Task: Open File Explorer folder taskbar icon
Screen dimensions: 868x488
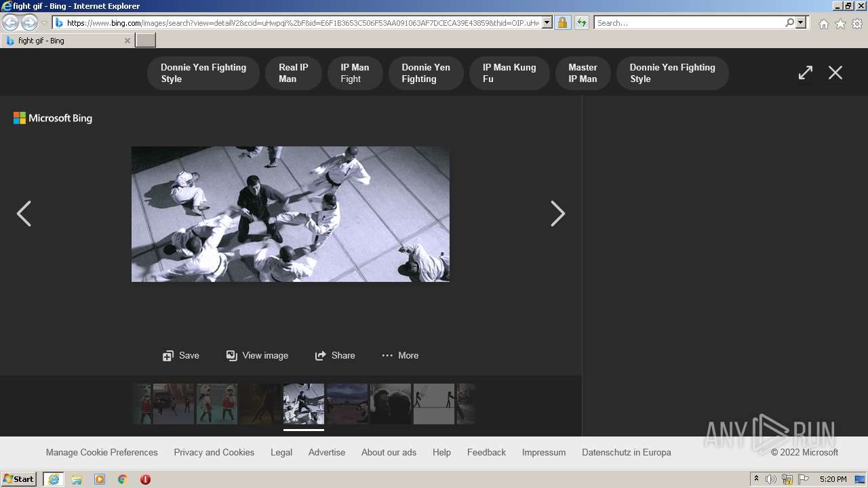Action: click(x=77, y=479)
